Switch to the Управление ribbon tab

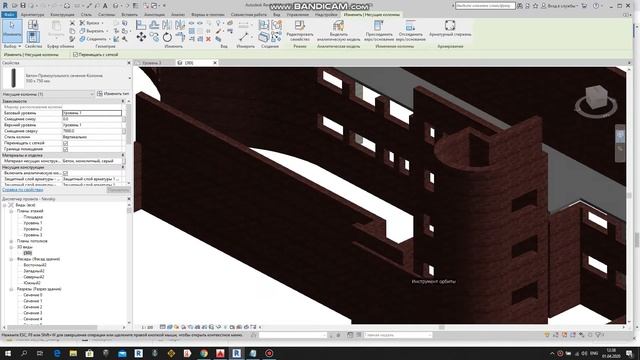[x=298, y=15]
